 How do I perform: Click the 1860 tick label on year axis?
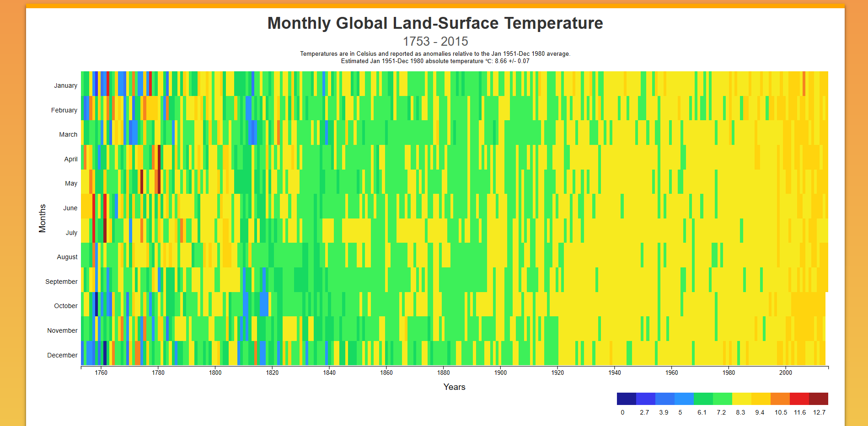[x=386, y=373]
